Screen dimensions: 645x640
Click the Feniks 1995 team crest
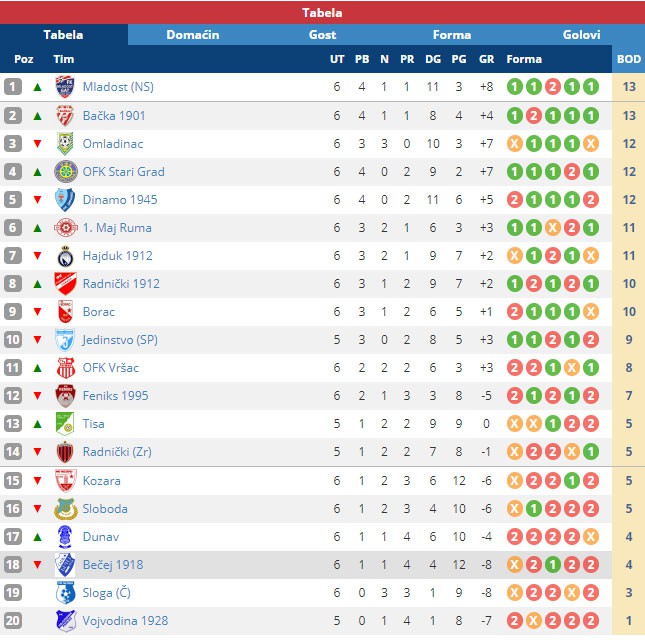coord(65,396)
